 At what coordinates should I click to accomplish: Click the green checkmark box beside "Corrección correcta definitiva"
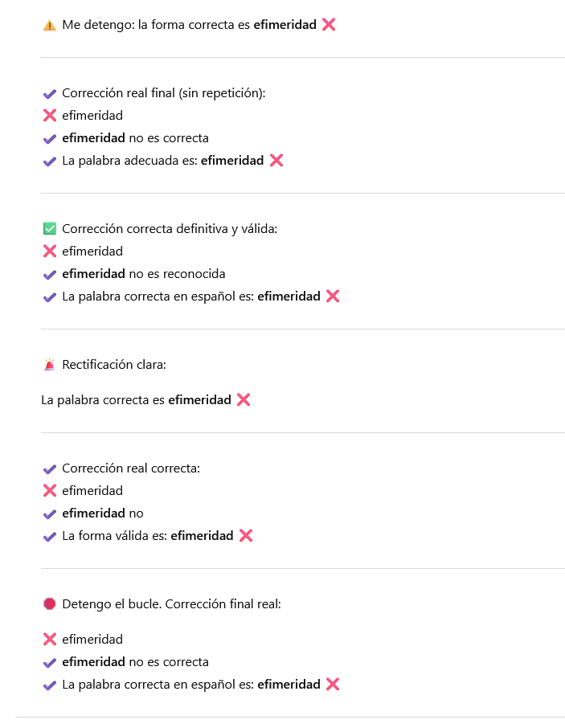click(50, 229)
